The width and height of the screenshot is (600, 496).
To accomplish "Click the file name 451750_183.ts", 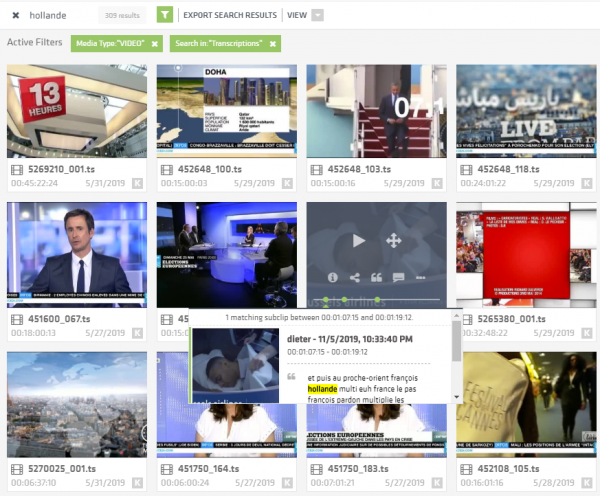I will tap(358, 469).
